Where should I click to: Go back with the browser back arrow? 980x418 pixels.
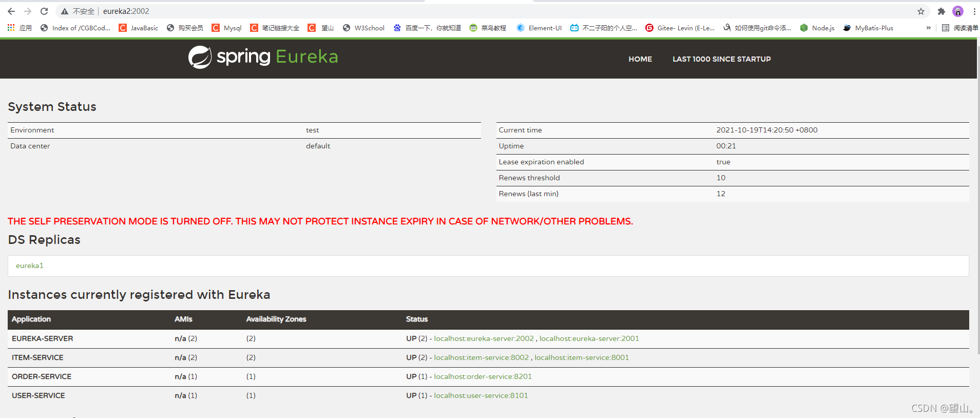tap(11, 11)
